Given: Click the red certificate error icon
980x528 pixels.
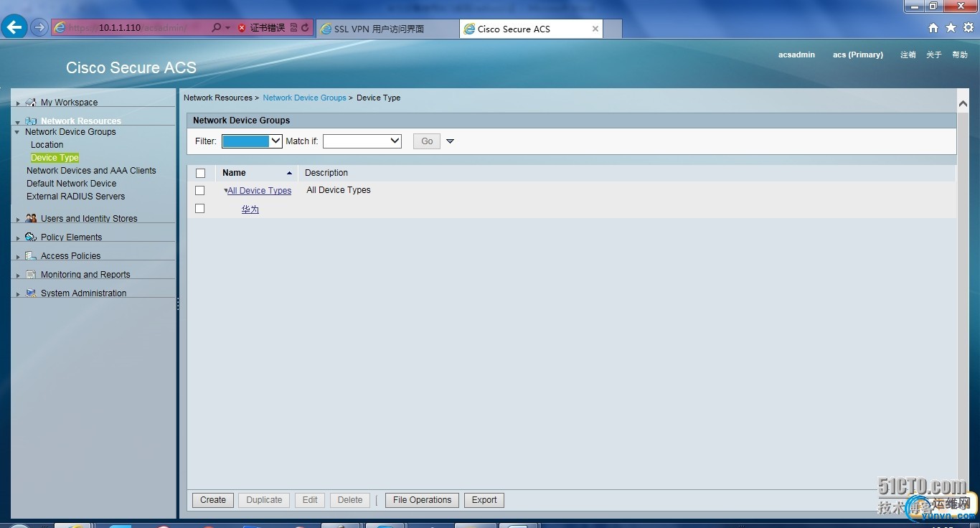Looking at the screenshot, I should tap(242, 28).
